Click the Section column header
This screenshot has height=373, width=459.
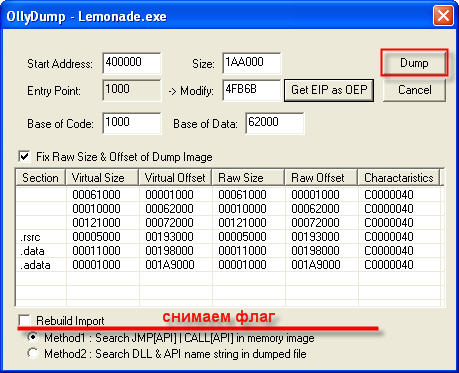click(x=41, y=177)
